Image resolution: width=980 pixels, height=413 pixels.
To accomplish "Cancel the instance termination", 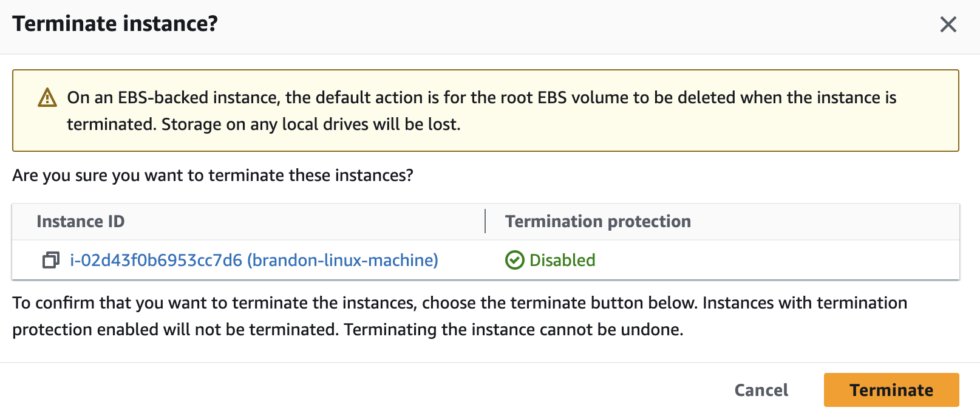I will [x=761, y=390].
